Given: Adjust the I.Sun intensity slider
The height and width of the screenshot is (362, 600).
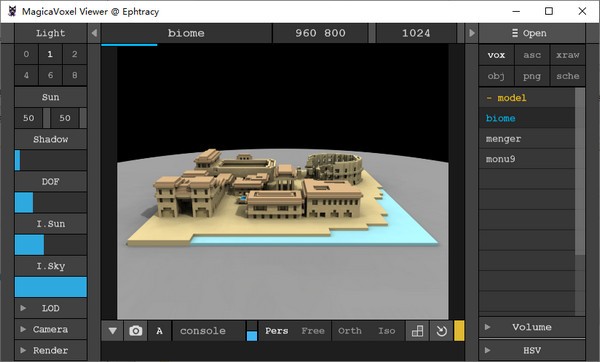Looking at the screenshot, I should click(x=51, y=245).
